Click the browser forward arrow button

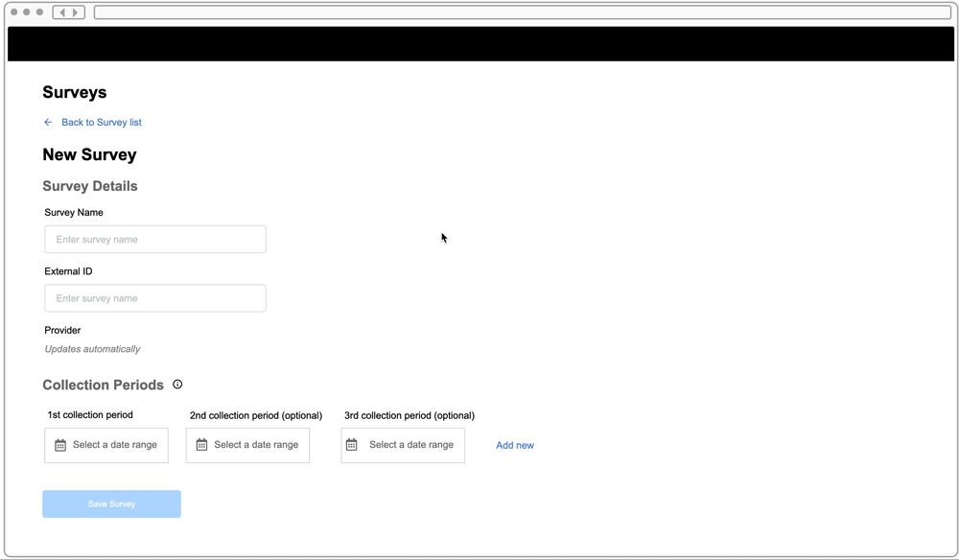click(x=76, y=12)
